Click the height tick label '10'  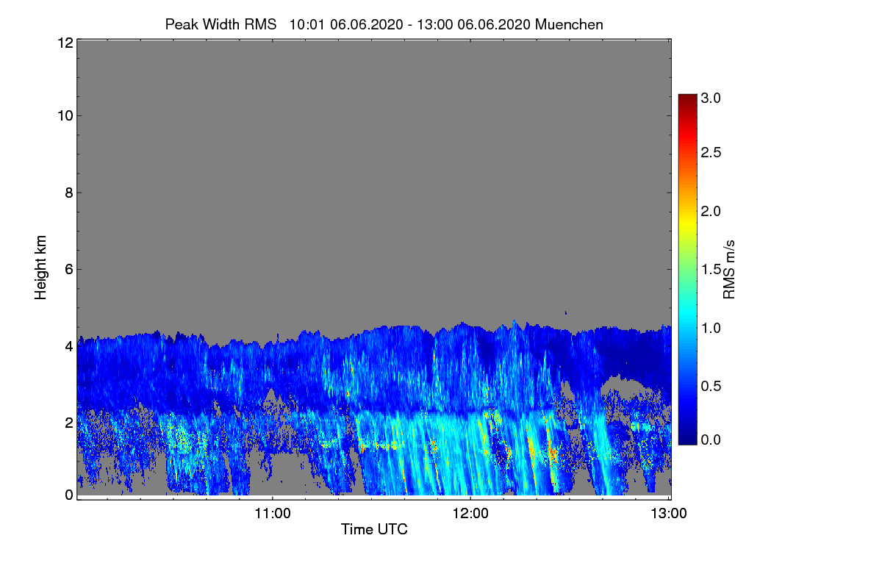tap(64, 115)
